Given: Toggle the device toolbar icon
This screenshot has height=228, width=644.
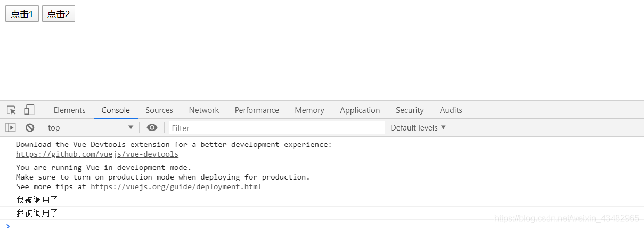Looking at the screenshot, I should (x=29, y=110).
